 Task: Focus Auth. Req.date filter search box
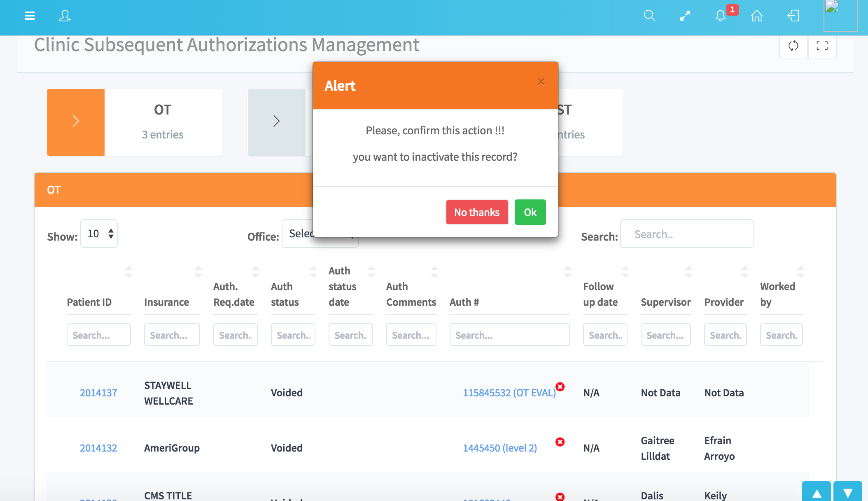[x=236, y=335]
